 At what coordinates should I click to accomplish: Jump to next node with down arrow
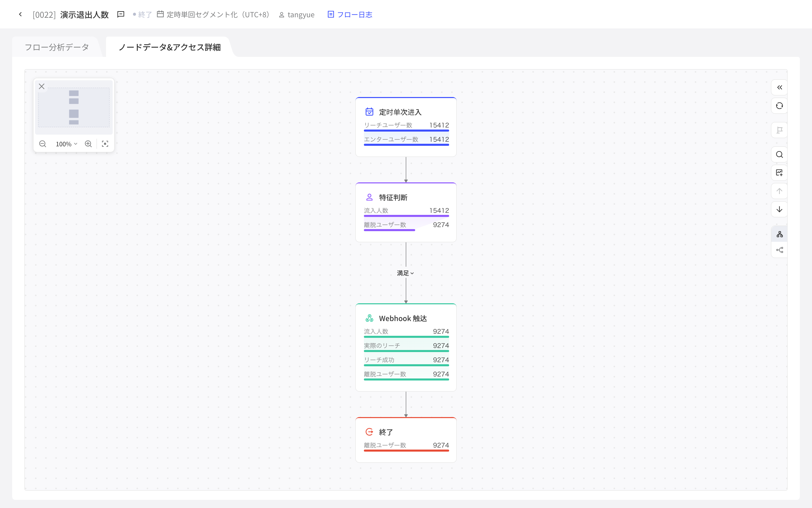point(779,209)
